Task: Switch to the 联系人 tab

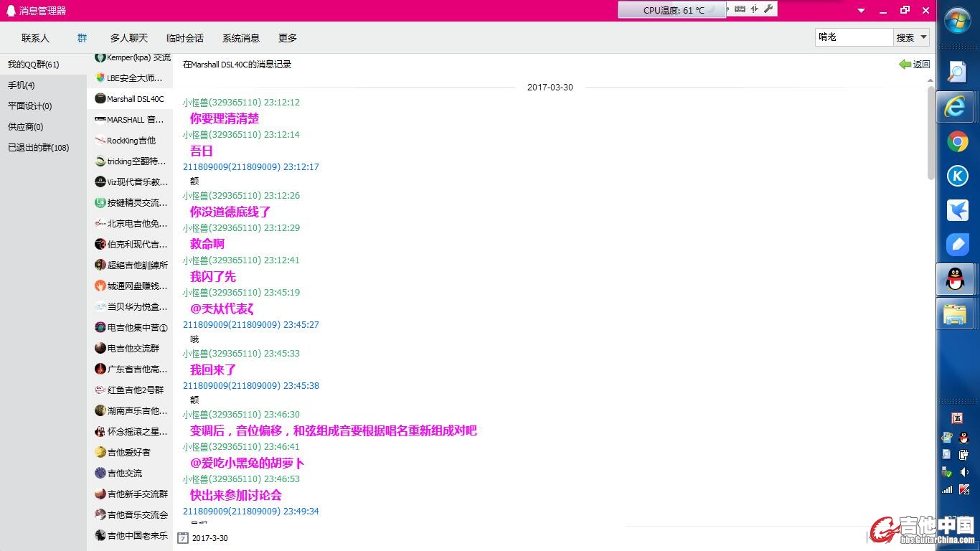Action: point(35,38)
